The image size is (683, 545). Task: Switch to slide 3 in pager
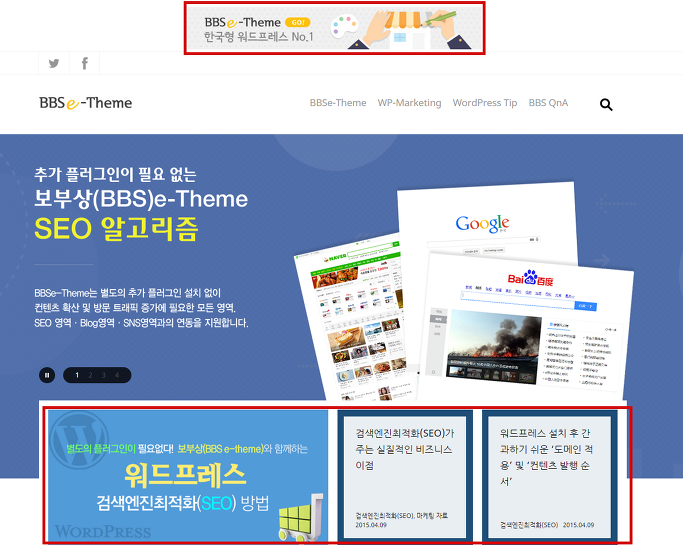pyautogui.click(x=104, y=375)
